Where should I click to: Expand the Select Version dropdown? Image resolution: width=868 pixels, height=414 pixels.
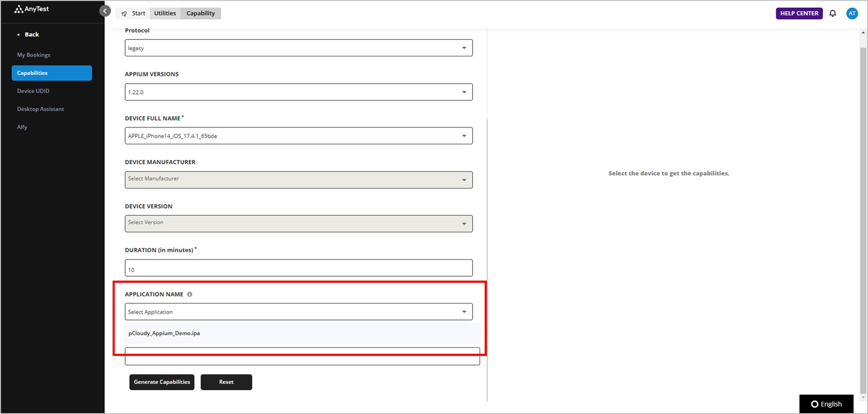pos(299,223)
